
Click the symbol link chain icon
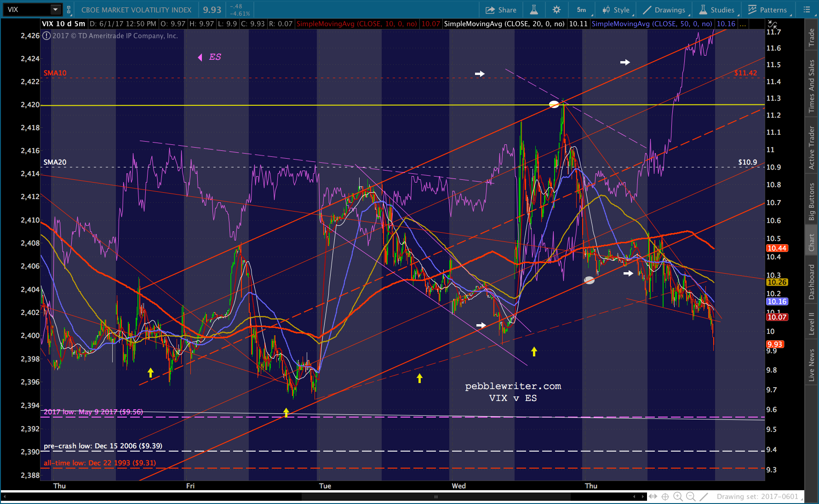(69, 10)
